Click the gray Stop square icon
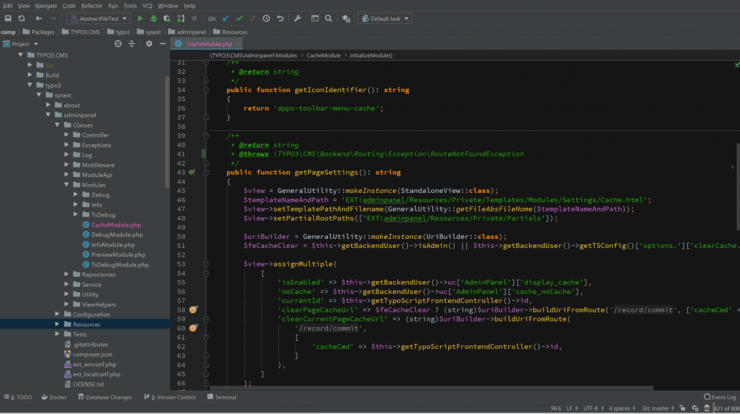The image size is (740, 414). [194, 18]
